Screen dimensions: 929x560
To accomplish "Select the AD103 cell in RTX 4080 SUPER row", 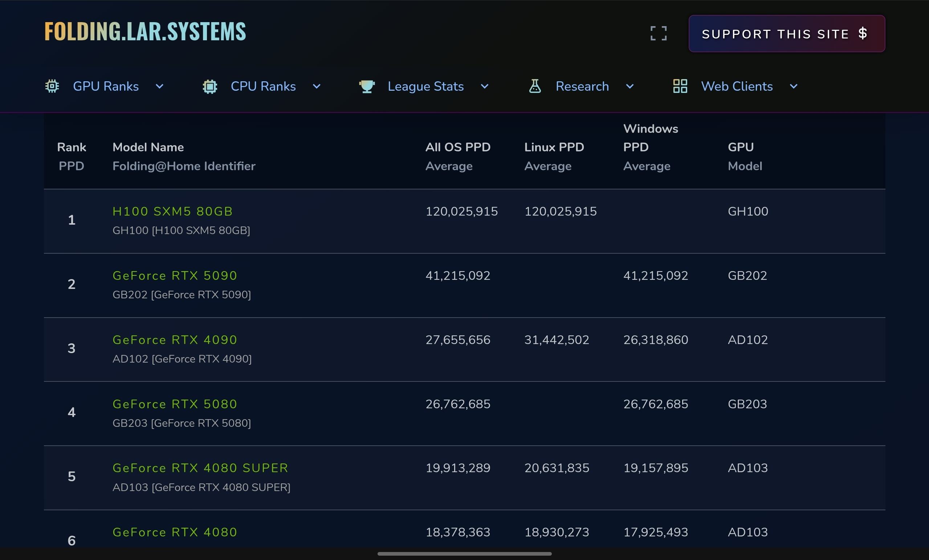I will click(747, 468).
